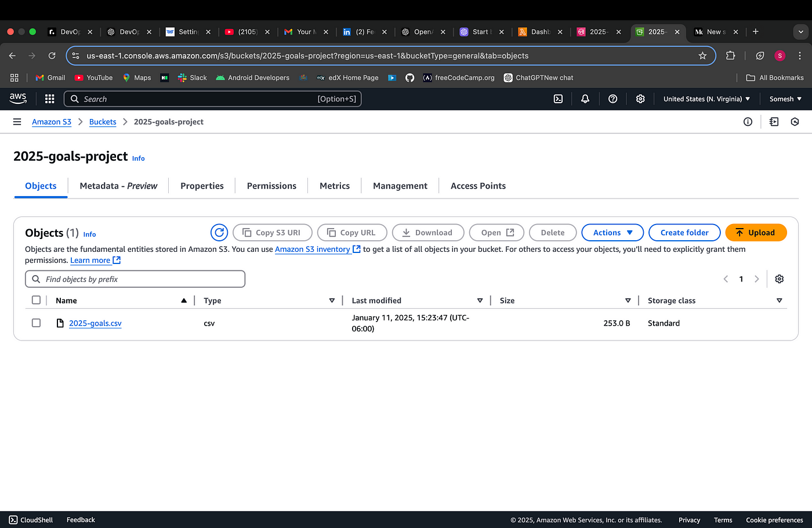This screenshot has width=812, height=528.
Task: Open the notifications bell
Action: 585,99
